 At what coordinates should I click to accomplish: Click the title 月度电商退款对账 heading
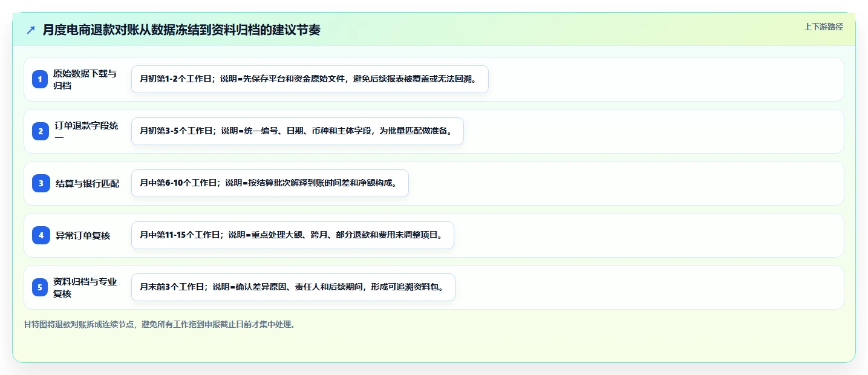click(x=181, y=30)
